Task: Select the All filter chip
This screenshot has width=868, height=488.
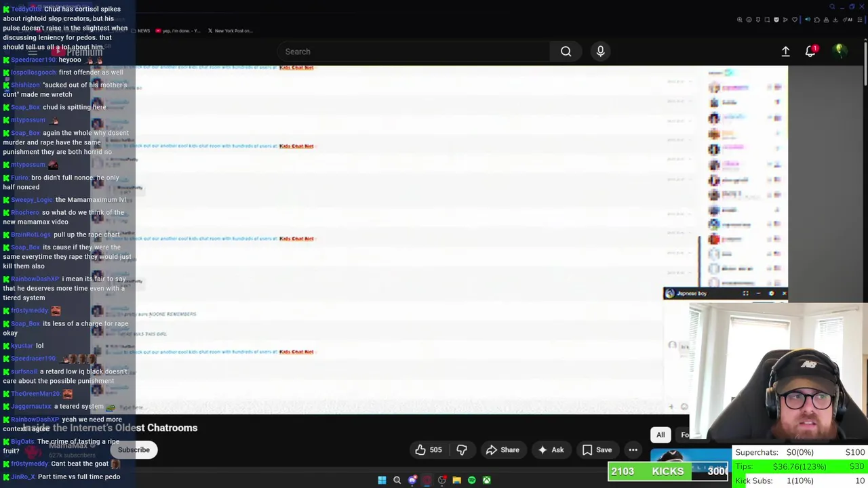Action: (660, 435)
